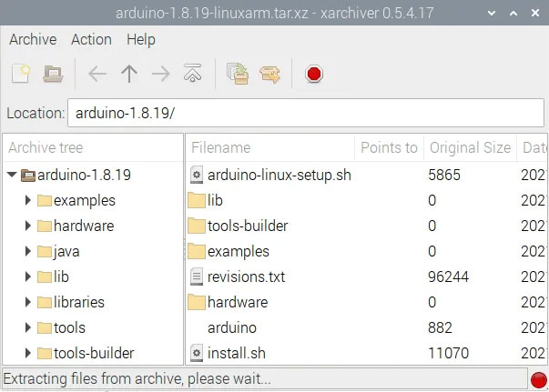
Task: Maximize the xarchiver window
Action: 513,14
